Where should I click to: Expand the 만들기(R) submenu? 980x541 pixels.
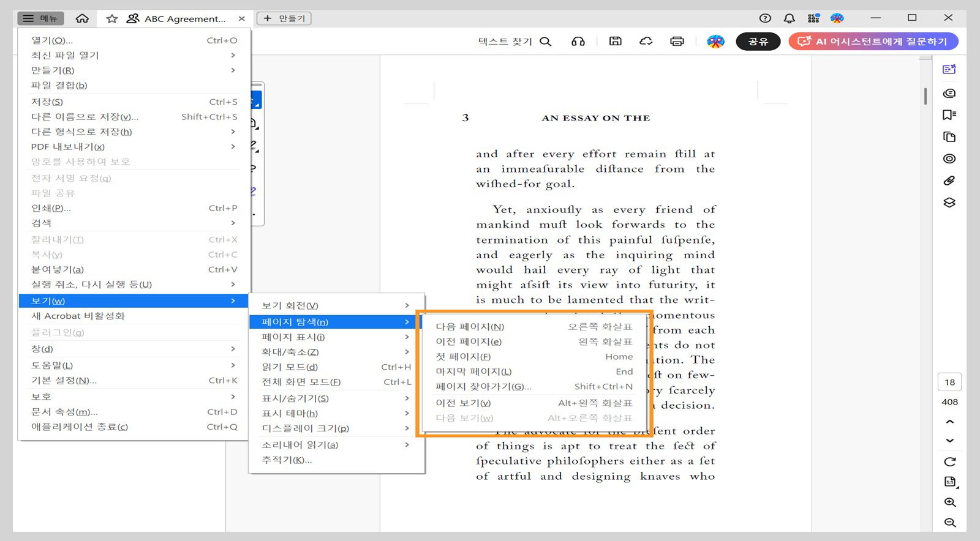click(134, 70)
